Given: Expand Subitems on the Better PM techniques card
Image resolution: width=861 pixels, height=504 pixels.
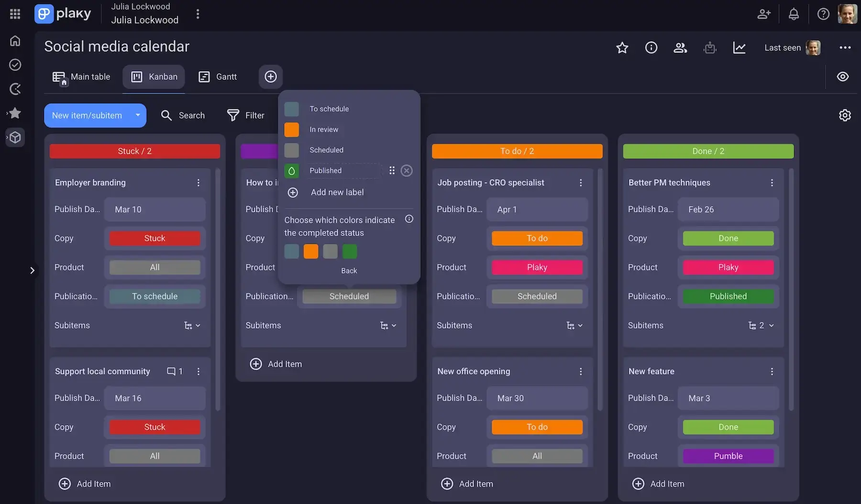Looking at the screenshot, I should pyautogui.click(x=772, y=325).
